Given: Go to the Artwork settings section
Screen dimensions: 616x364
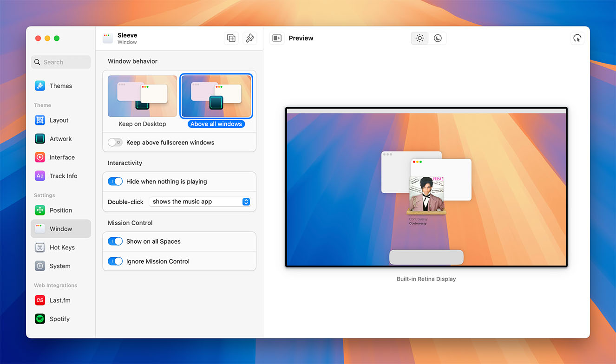Looking at the screenshot, I should coord(60,139).
